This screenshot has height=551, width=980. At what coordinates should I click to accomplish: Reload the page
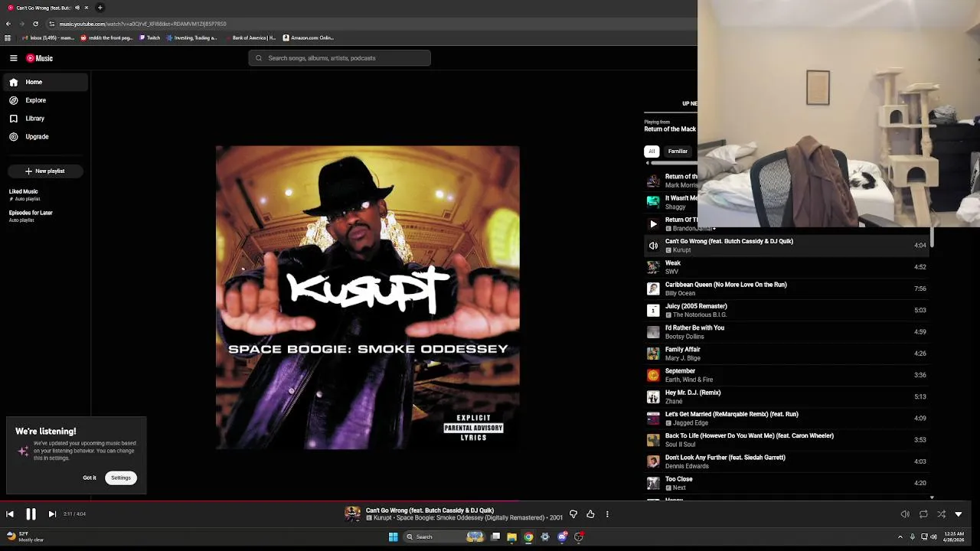pos(35,24)
